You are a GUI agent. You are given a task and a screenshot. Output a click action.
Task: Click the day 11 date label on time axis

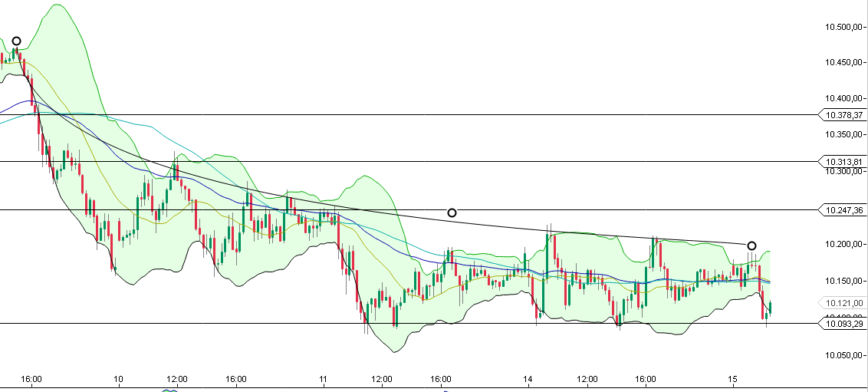[324, 379]
